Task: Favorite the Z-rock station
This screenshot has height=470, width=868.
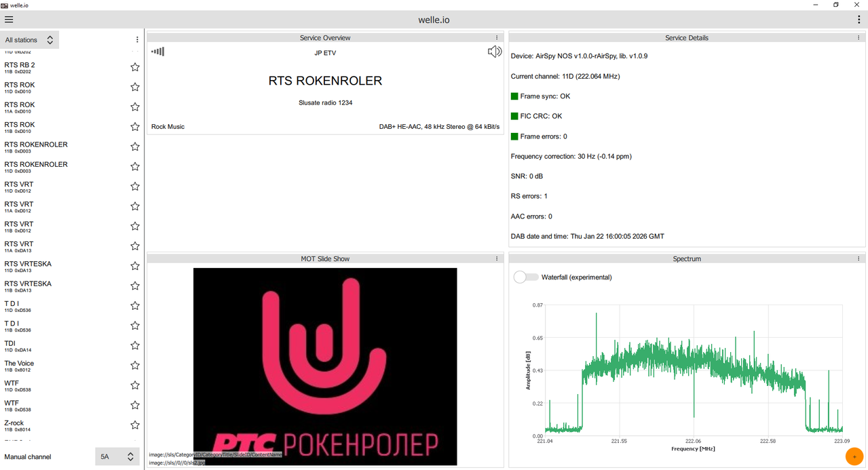Action: (135, 425)
